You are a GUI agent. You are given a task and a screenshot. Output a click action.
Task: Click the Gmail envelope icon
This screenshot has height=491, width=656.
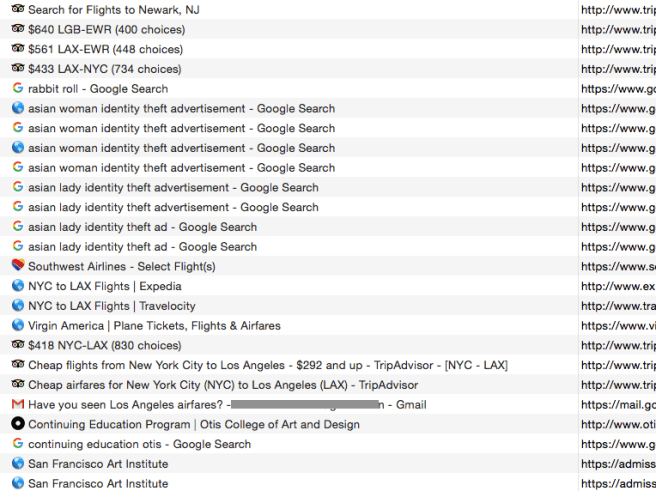coord(17,404)
